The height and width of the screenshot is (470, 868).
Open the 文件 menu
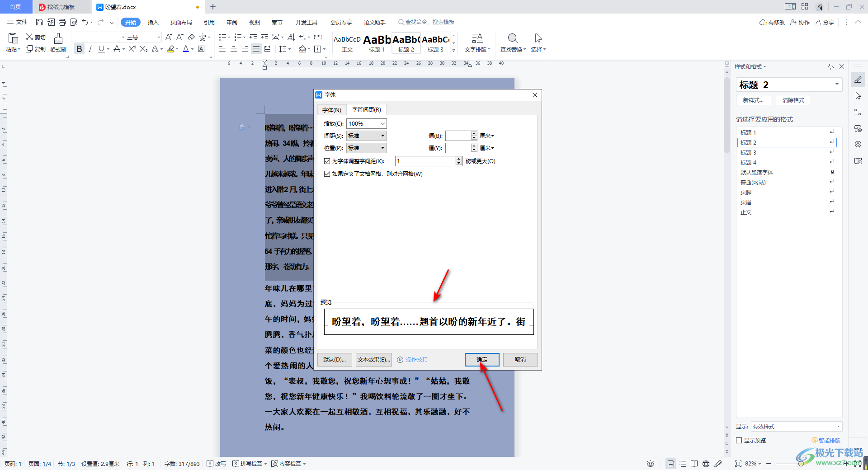(18, 22)
